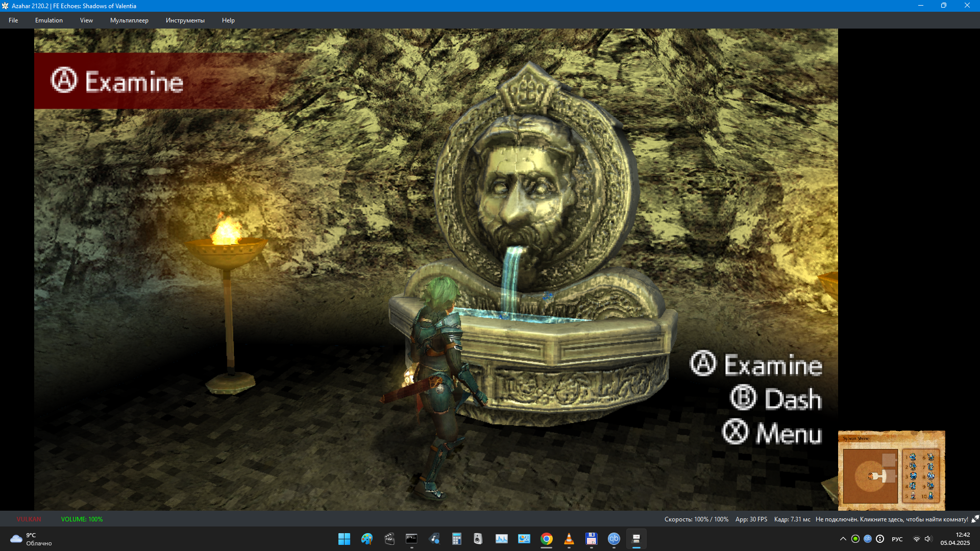Open VLC media player from taskbar

[569, 539]
